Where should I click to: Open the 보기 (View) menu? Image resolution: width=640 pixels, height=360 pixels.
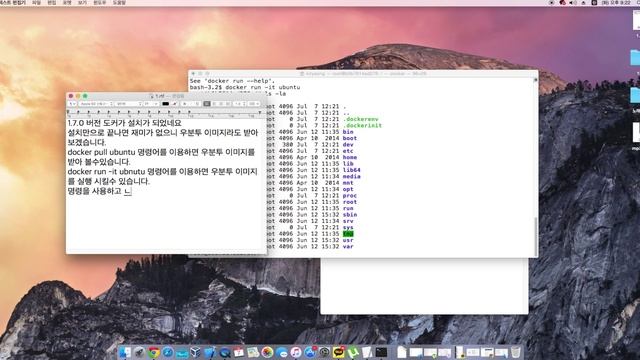coord(82,2)
